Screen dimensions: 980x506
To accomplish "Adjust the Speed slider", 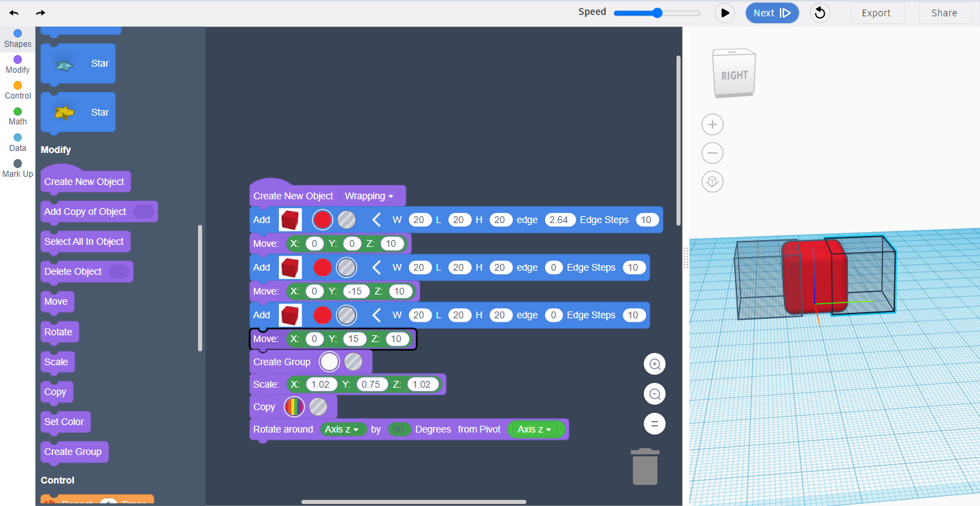I will [x=657, y=13].
